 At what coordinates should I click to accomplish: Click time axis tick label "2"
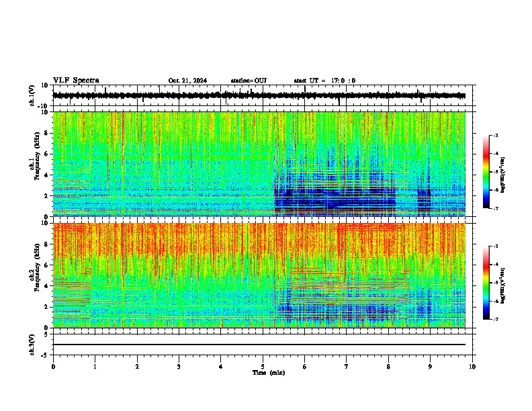(137, 367)
